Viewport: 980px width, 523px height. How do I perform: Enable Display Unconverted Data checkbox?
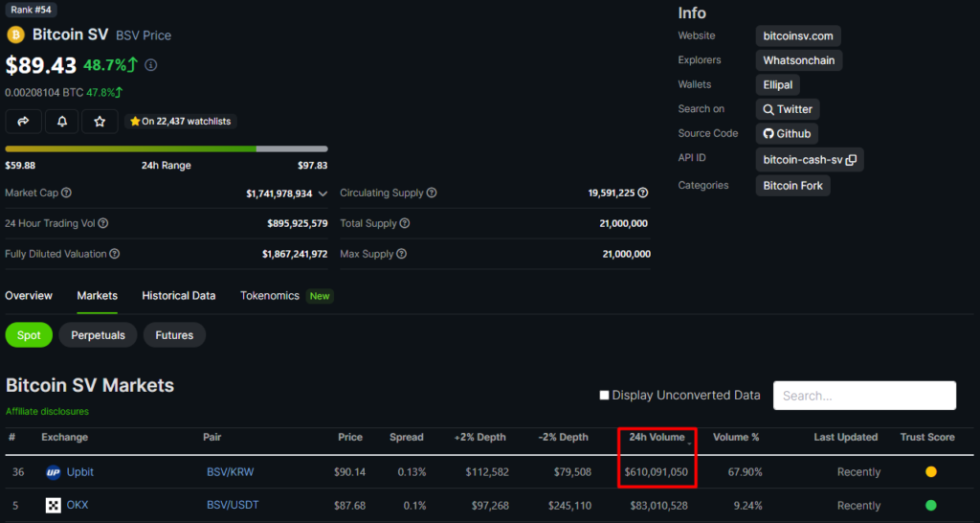pyautogui.click(x=605, y=396)
